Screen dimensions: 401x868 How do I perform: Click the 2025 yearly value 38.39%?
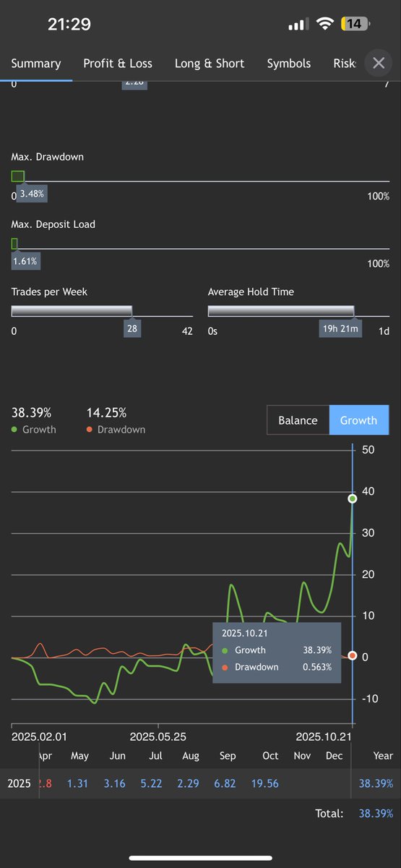(x=376, y=783)
